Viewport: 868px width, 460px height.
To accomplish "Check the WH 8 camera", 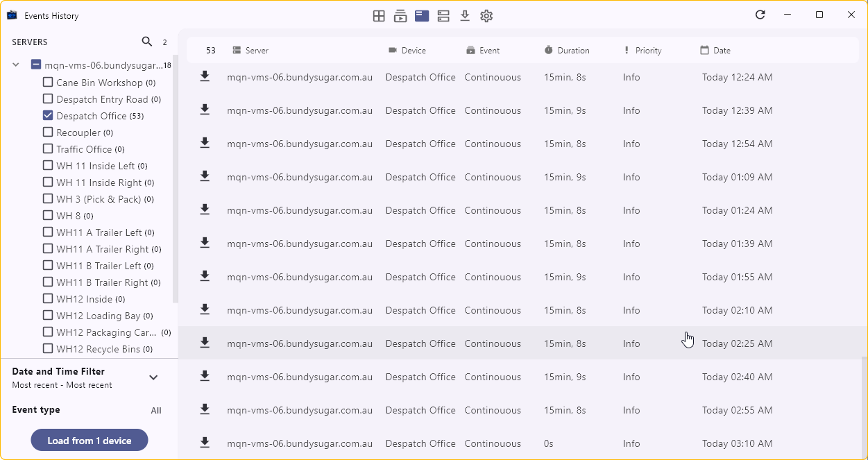I will click(48, 215).
